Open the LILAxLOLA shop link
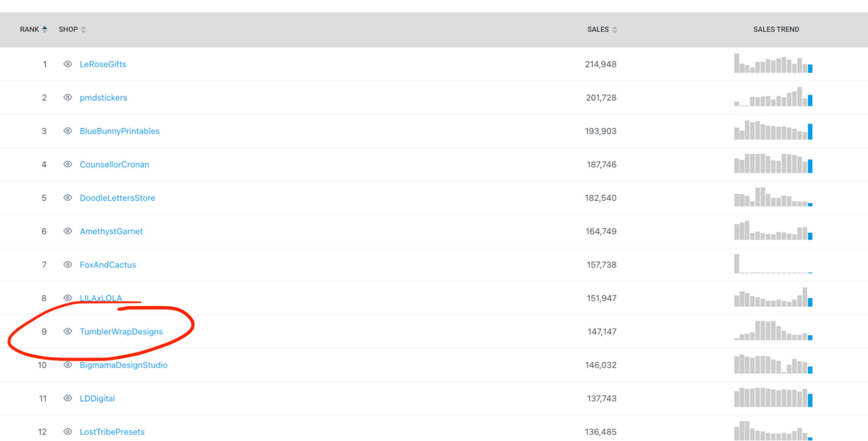Image resolution: width=868 pixels, height=441 pixels. 101,298
